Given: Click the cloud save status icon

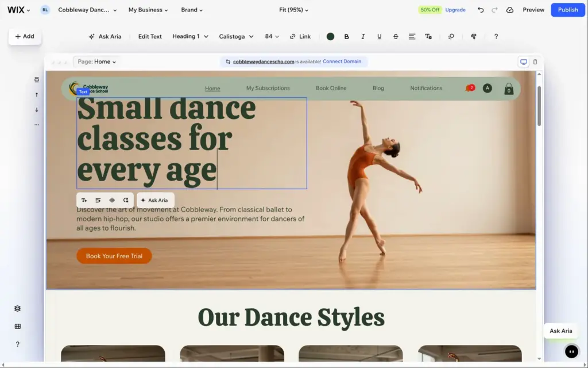Looking at the screenshot, I should [510, 10].
